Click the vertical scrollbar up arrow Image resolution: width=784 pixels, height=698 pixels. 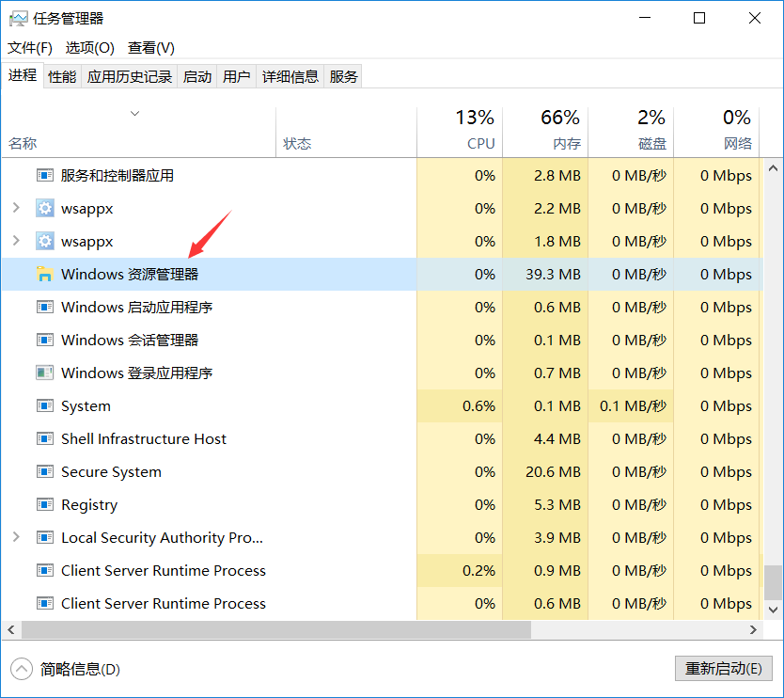click(773, 168)
